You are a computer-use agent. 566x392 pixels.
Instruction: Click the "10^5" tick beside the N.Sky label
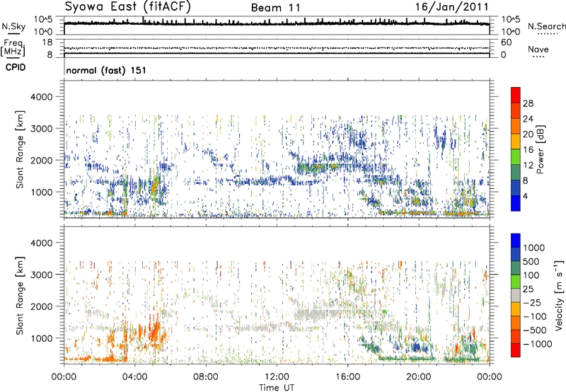point(43,20)
